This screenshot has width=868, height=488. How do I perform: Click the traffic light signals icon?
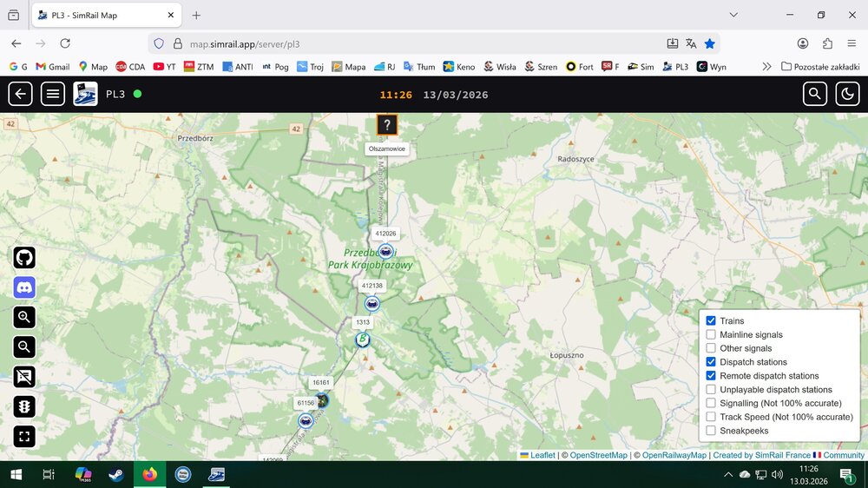[24, 406]
